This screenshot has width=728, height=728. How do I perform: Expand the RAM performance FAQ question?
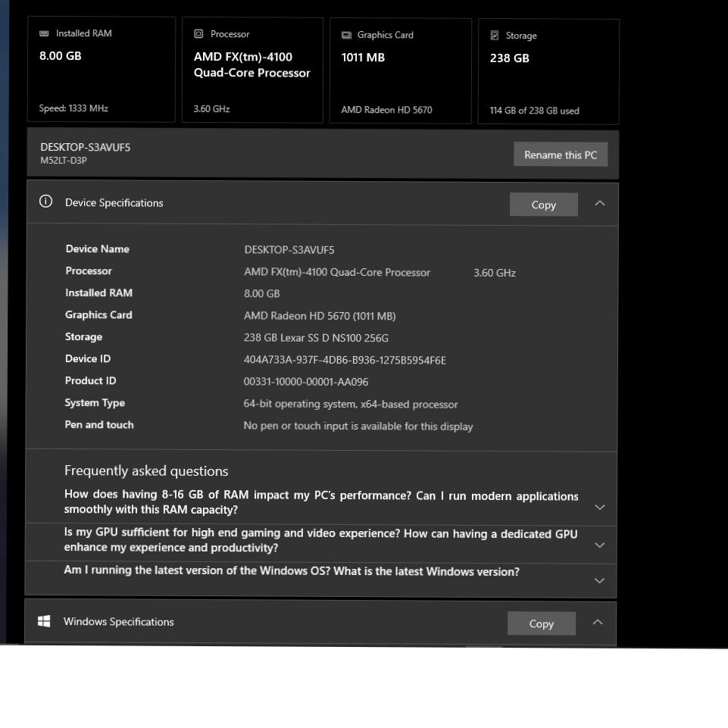pyautogui.click(x=599, y=507)
